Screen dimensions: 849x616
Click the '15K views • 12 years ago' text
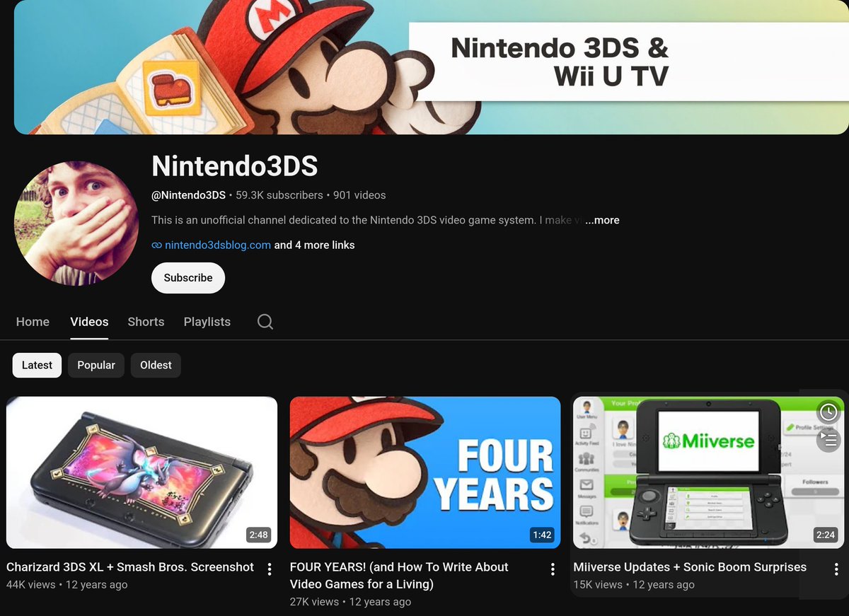[x=634, y=585]
